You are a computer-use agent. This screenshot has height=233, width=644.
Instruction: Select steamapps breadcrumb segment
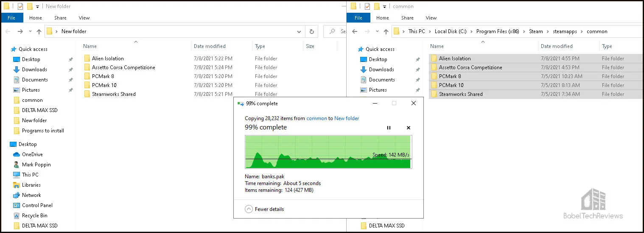(x=566, y=31)
